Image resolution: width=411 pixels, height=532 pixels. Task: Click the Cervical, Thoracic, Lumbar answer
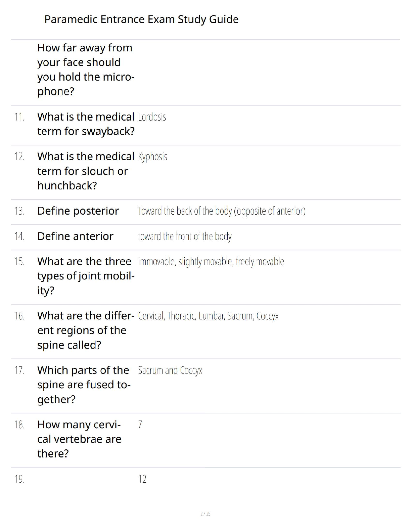[208, 316]
